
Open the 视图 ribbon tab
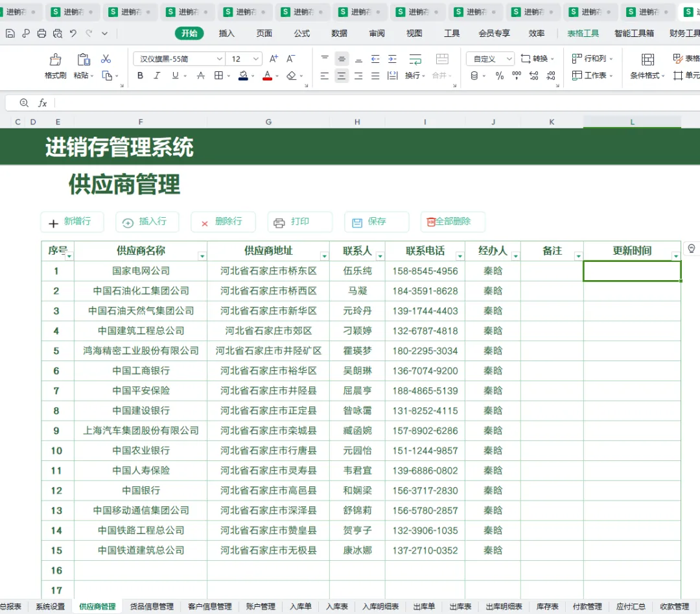click(414, 33)
